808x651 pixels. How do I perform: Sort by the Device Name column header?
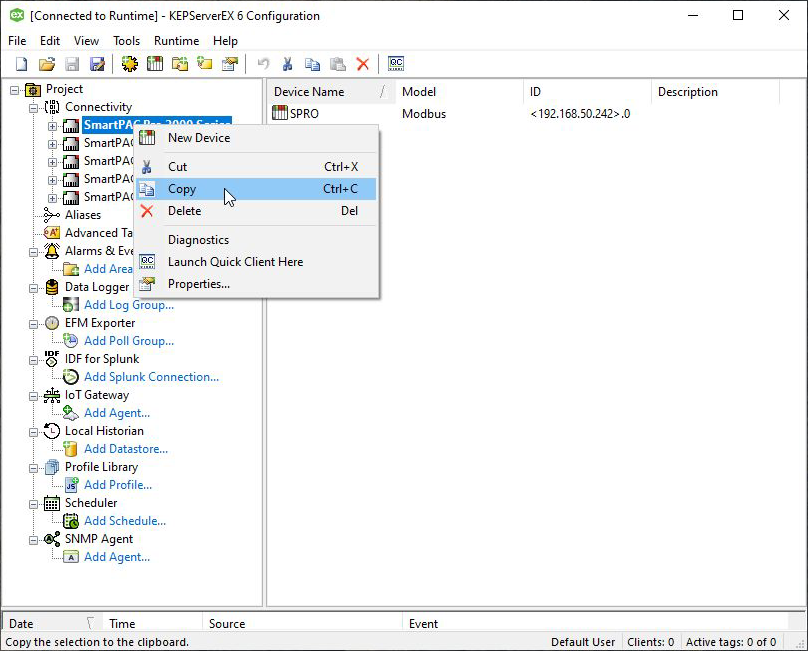click(x=309, y=92)
